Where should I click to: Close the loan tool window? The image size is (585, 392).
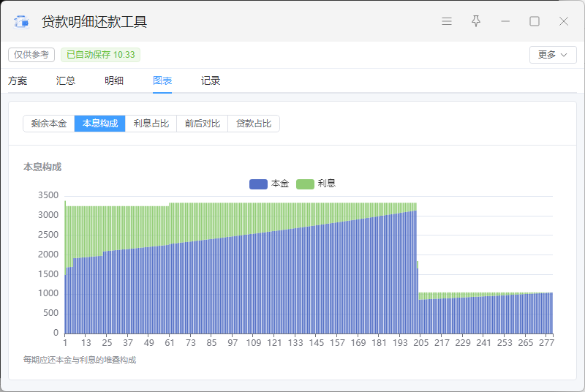point(563,21)
